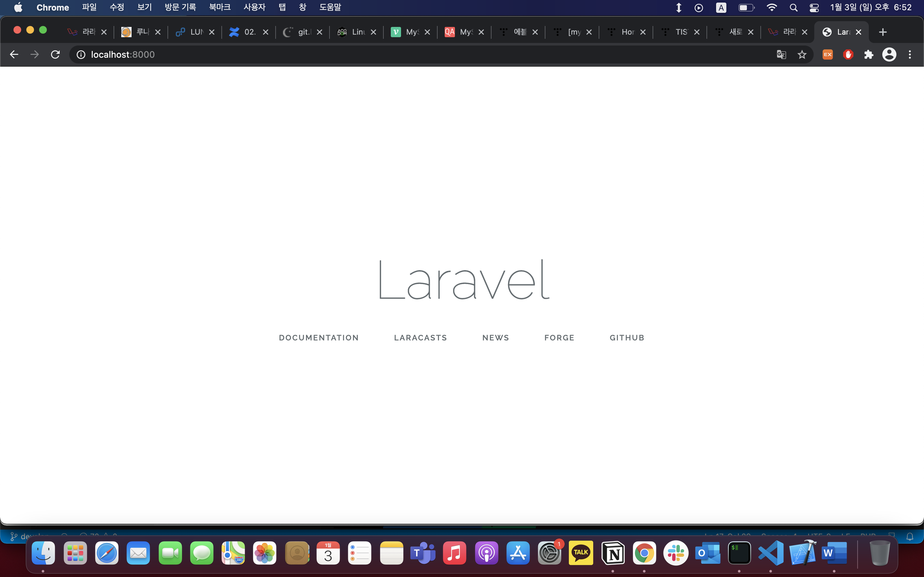Click the back navigation arrow
This screenshot has height=577, width=924.
point(14,54)
